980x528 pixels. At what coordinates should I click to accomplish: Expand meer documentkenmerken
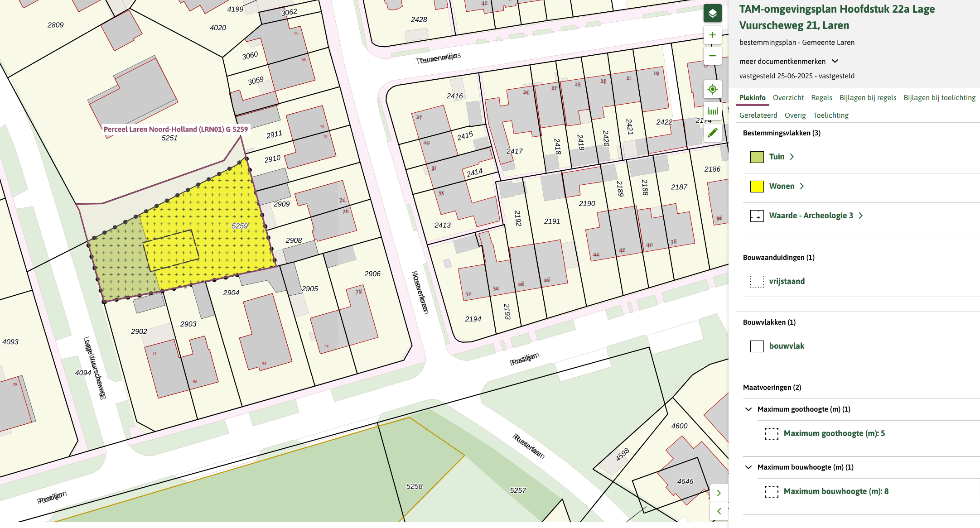(789, 61)
